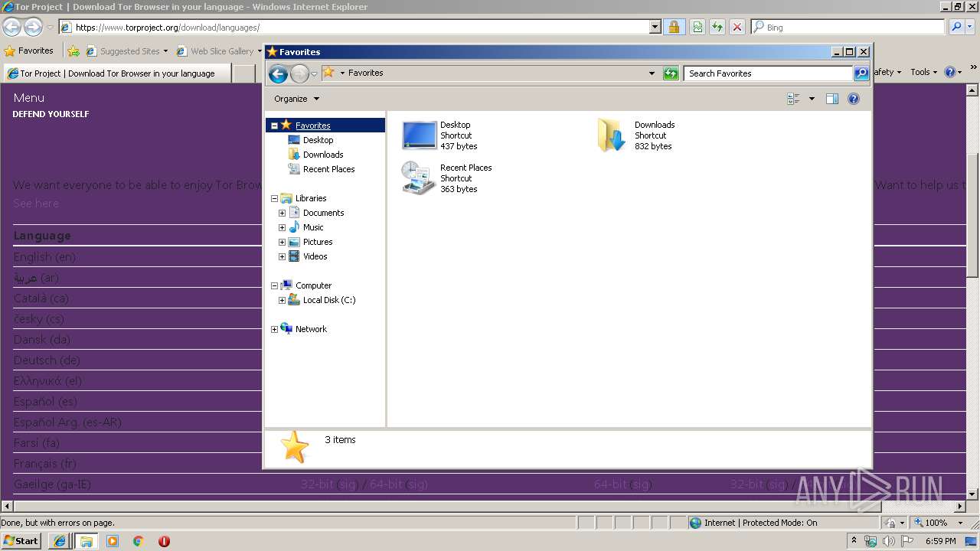Click the greyed Forward arrow in Favorites window
Image resolution: width=980 pixels, height=551 pixels.
point(299,73)
